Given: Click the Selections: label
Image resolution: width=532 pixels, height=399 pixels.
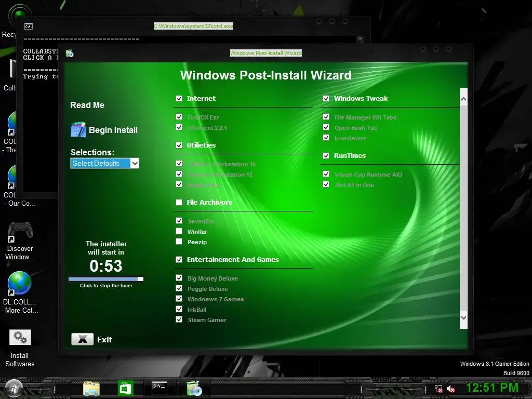Looking at the screenshot, I should (92, 152).
